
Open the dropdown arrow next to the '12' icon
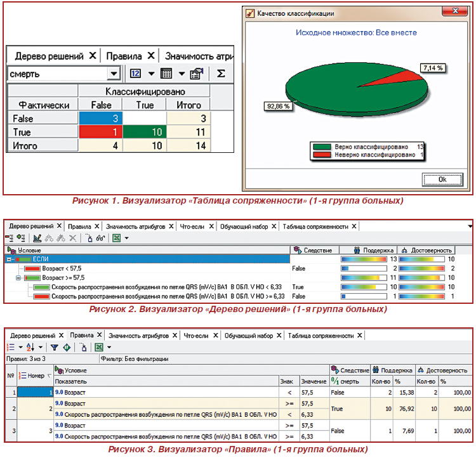click(151, 74)
